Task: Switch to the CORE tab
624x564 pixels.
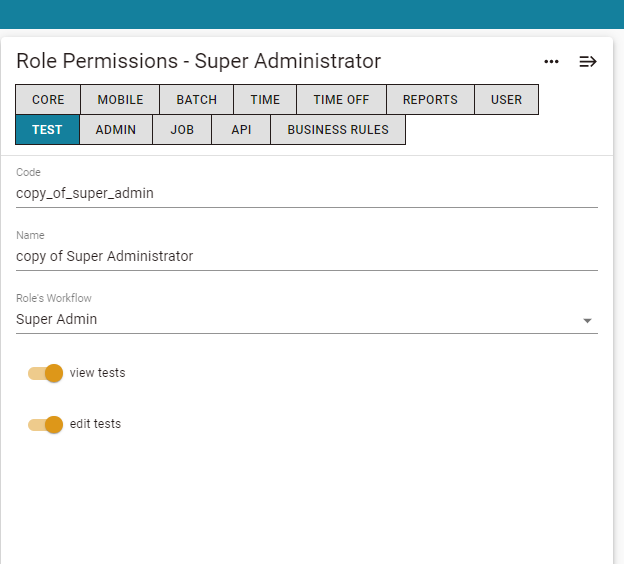Action: [x=48, y=100]
